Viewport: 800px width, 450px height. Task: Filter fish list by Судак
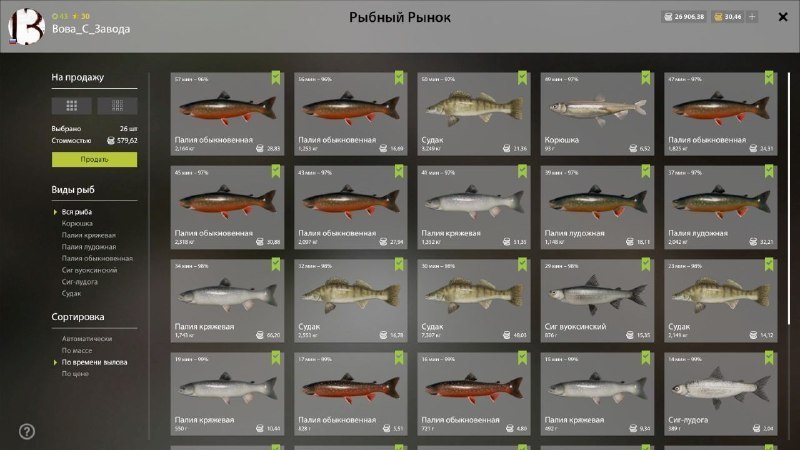pyautogui.click(x=71, y=293)
